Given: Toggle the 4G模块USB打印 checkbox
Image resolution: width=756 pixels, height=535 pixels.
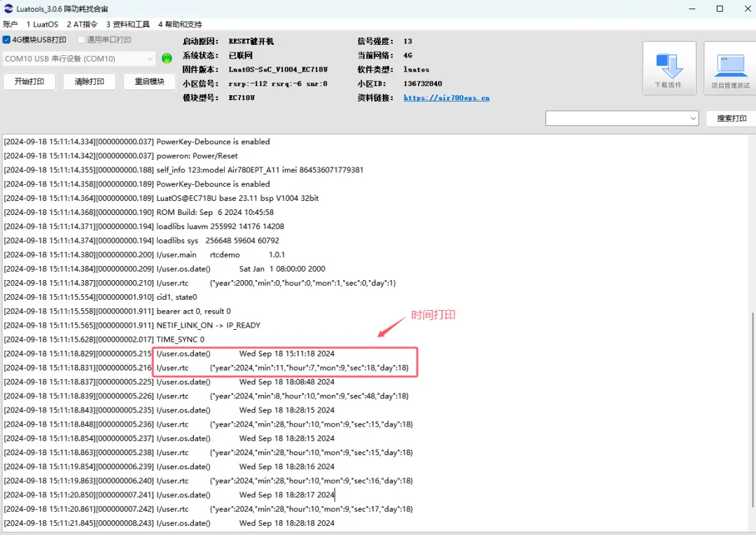Looking at the screenshot, I should tap(7, 39).
